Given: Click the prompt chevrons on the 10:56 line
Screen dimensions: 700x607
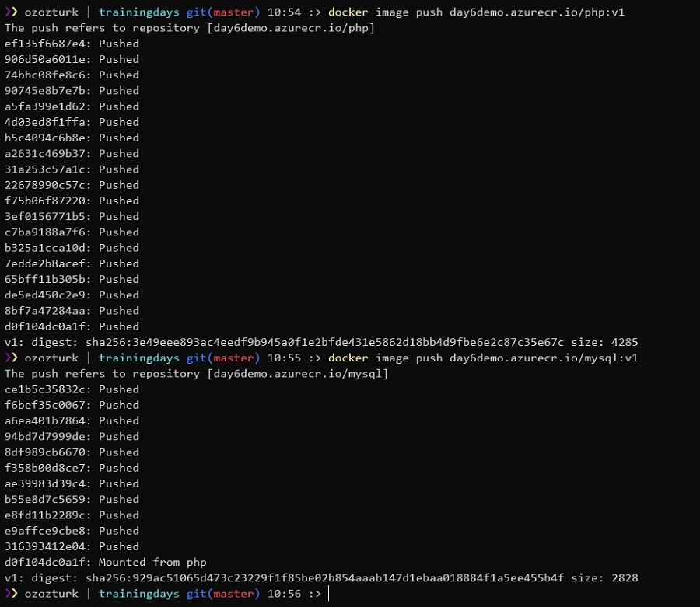Looking at the screenshot, I should 11,594.
